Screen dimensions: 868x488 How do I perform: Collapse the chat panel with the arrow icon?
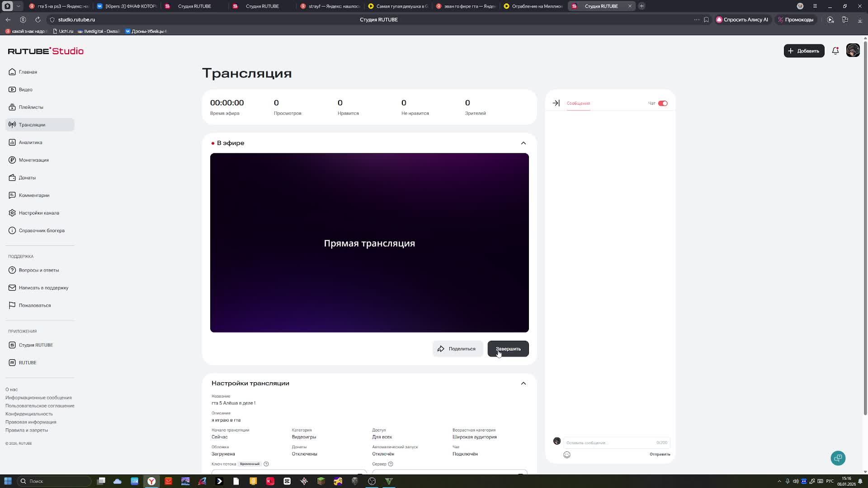[556, 103]
